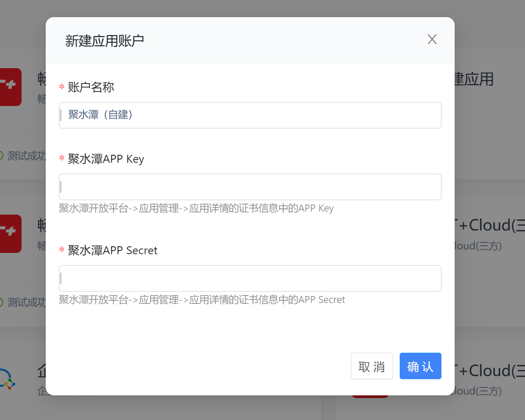Viewport: 525px width, 420px height.
Task: Click the red T+ app icon at top
Action: (11, 87)
